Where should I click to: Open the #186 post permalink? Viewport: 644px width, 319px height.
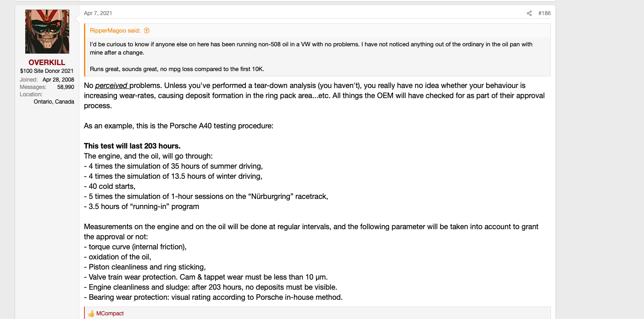[544, 13]
